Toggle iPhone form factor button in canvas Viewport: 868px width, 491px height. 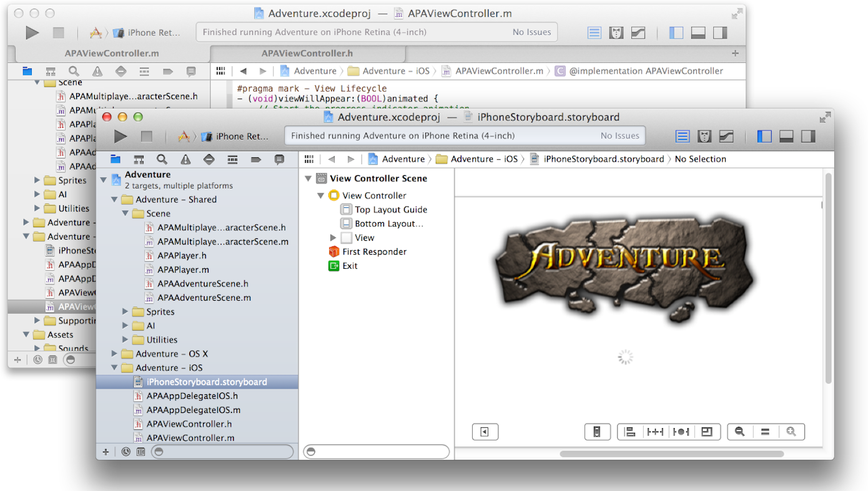[x=597, y=431]
